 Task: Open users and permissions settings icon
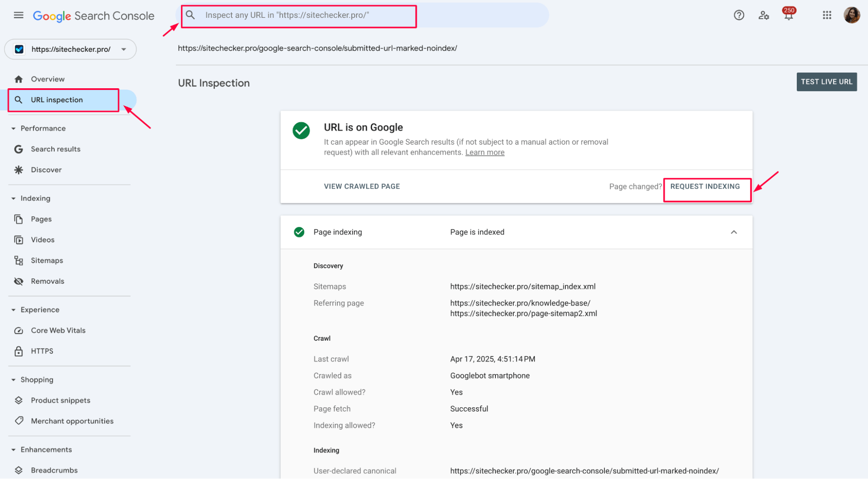coord(764,15)
